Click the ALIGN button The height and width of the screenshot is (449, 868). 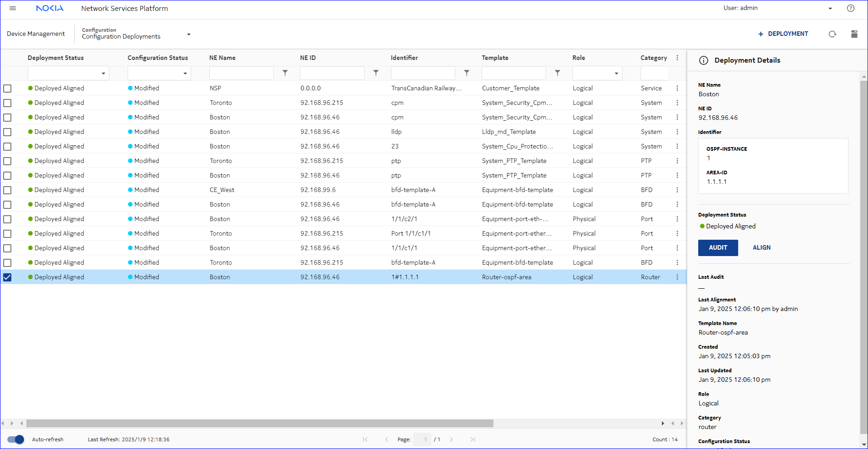[x=761, y=247]
